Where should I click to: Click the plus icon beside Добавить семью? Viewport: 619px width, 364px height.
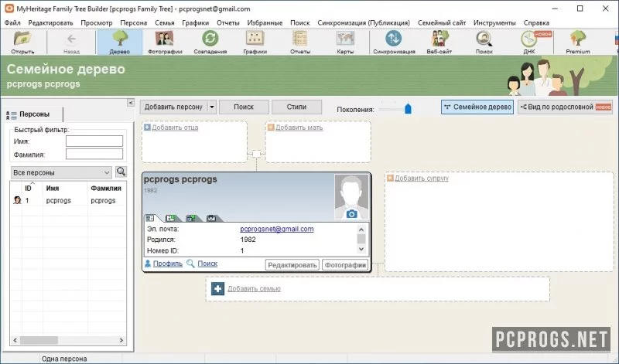tap(217, 289)
